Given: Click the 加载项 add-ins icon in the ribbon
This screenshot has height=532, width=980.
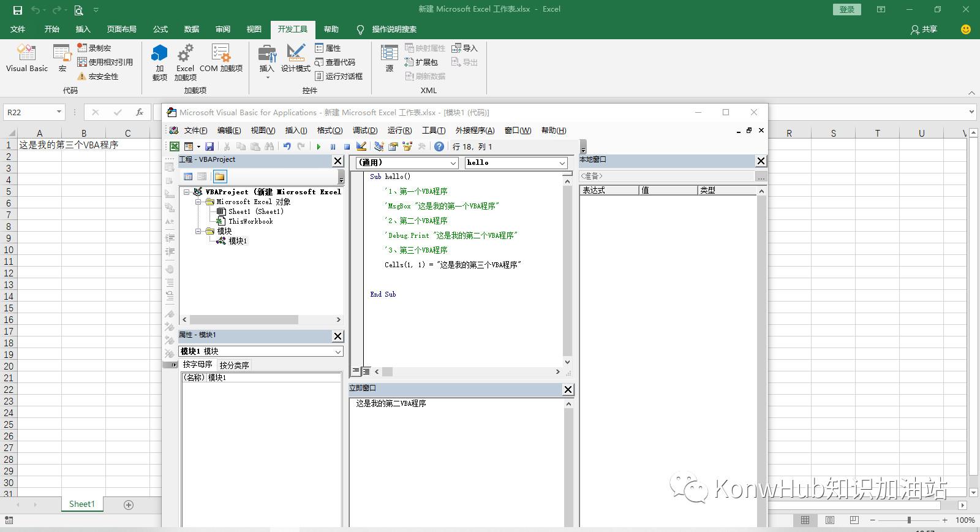Looking at the screenshot, I should click(159, 62).
